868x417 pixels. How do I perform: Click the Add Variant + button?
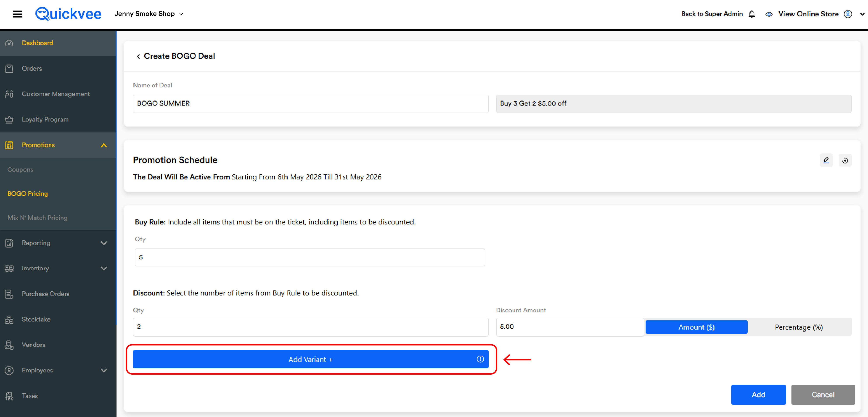click(310, 359)
